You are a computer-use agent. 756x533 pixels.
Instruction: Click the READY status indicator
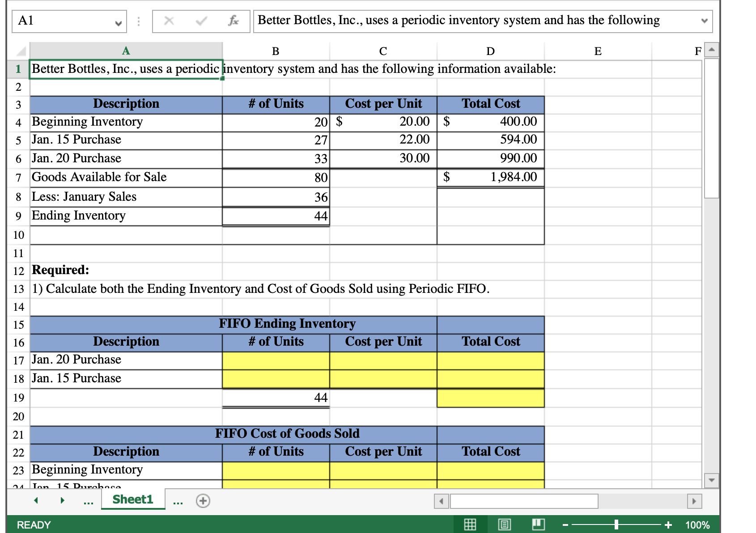34,525
